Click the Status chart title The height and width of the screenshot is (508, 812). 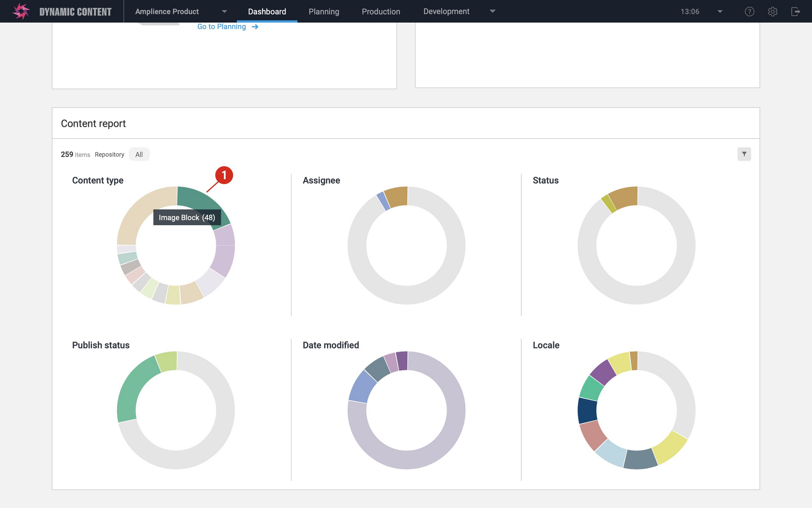tap(546, 180)
